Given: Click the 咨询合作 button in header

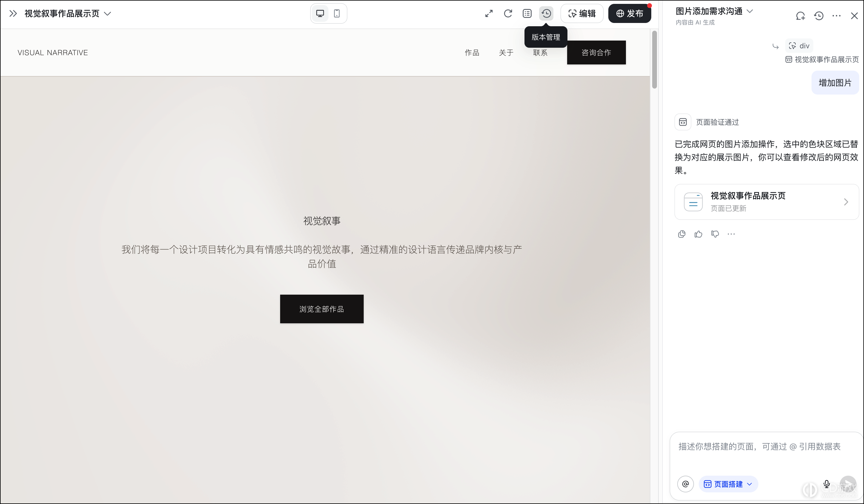Looking at the screenshot, I should click(x=596, y=52).
